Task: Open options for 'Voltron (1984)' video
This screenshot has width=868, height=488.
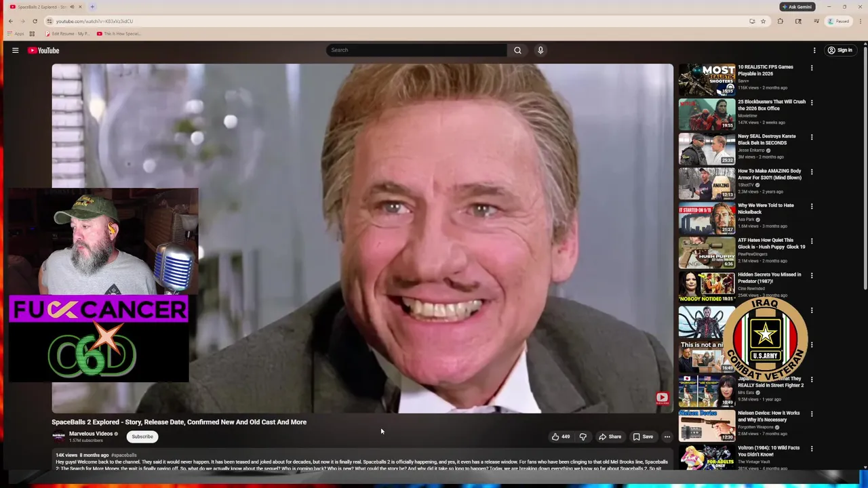Action: 812,448
